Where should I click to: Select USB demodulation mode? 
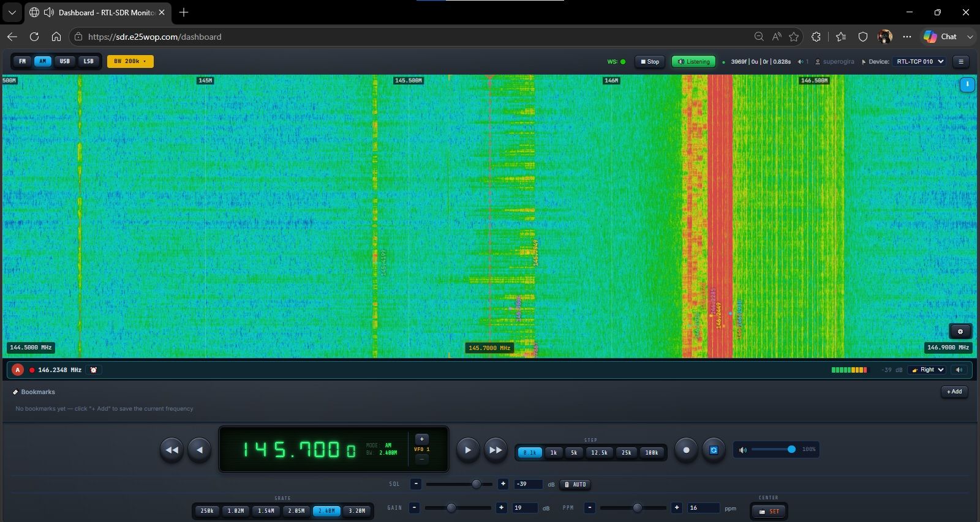pyautogui.click(x=65, y=61)
